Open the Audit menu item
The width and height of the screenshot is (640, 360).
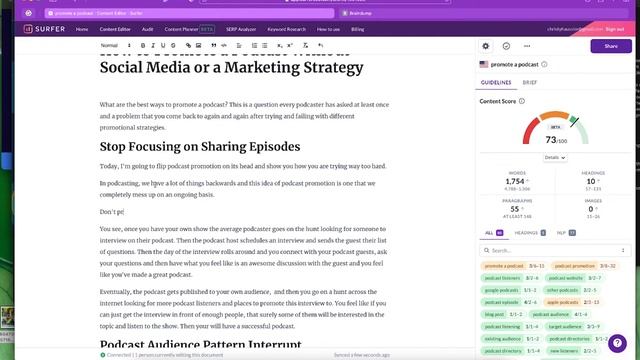147,29
